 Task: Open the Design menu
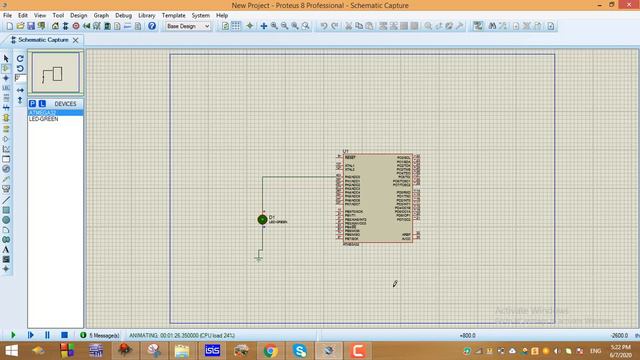pos(78,16)
